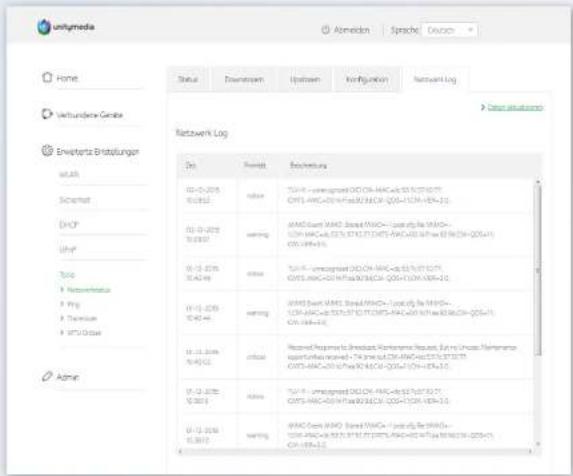This screenshot has width=573, height=476.
Task: Open the Home menu entry
Action: (67, 78)
